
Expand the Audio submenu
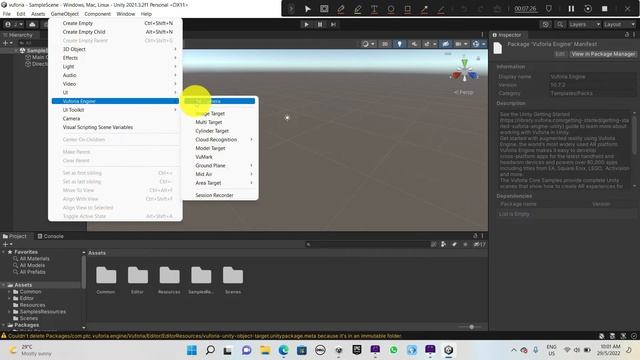115,75
